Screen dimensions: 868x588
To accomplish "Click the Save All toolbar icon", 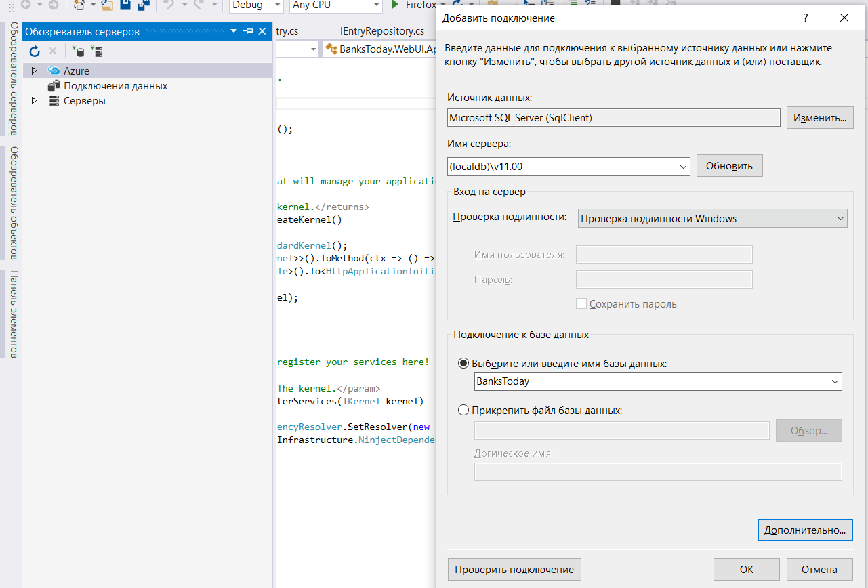I will 143,5.
